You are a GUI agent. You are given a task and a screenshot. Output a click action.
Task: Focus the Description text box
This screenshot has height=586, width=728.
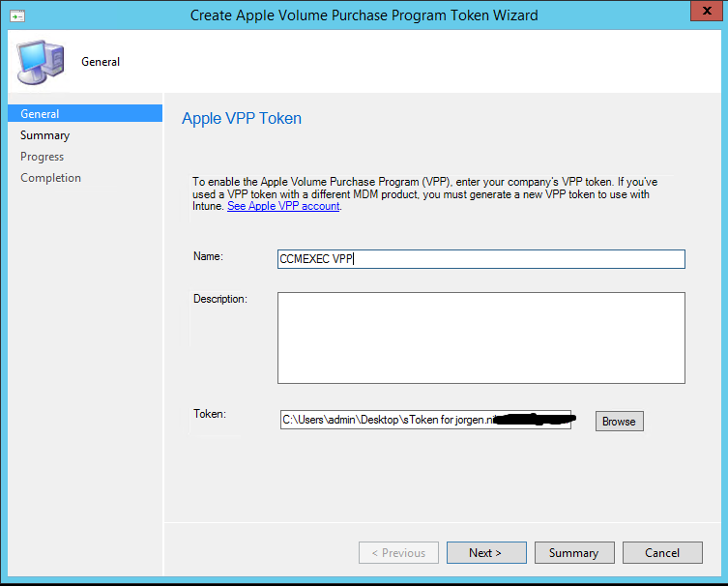point(480,337)
